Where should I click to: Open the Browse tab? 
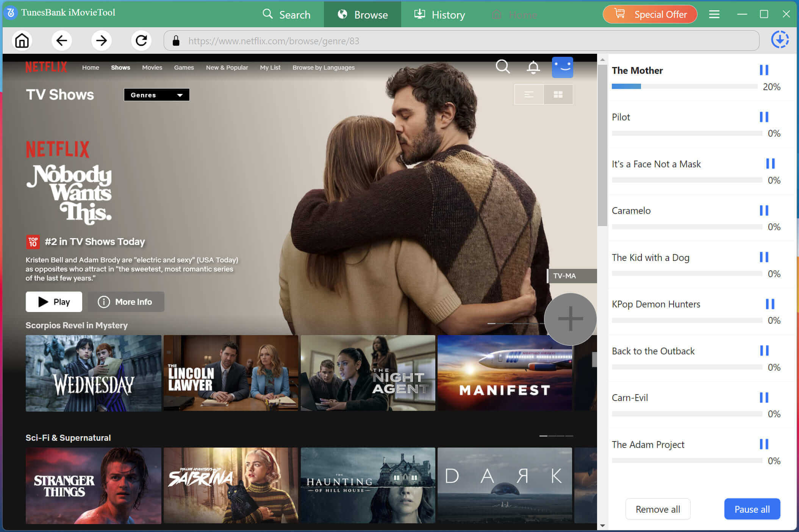click(363, 14)
